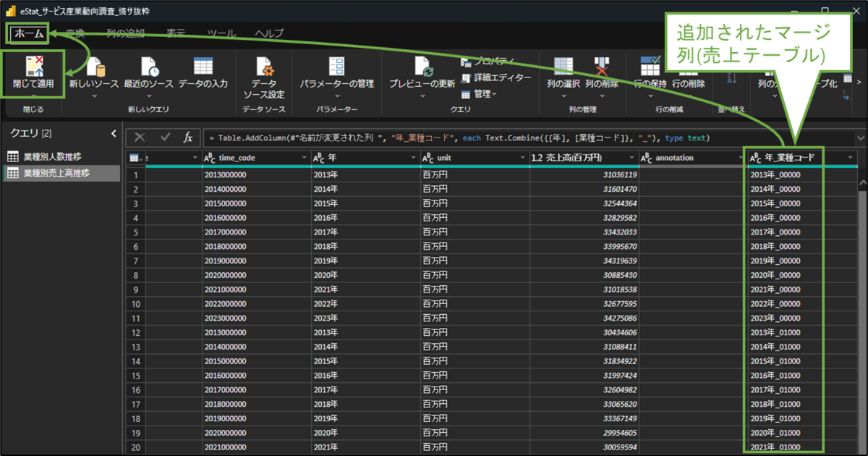
Task: Click the ABC type icon on annotation column
Action: pos(647,157)
